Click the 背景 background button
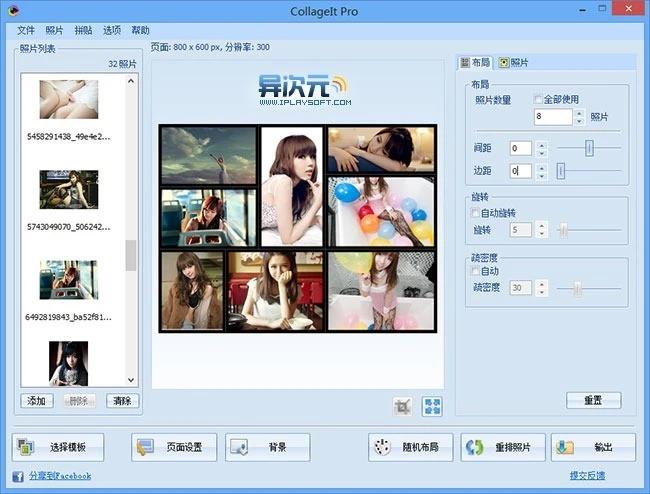The width and height of the screenshot is (650, 494). pos(268,447)
